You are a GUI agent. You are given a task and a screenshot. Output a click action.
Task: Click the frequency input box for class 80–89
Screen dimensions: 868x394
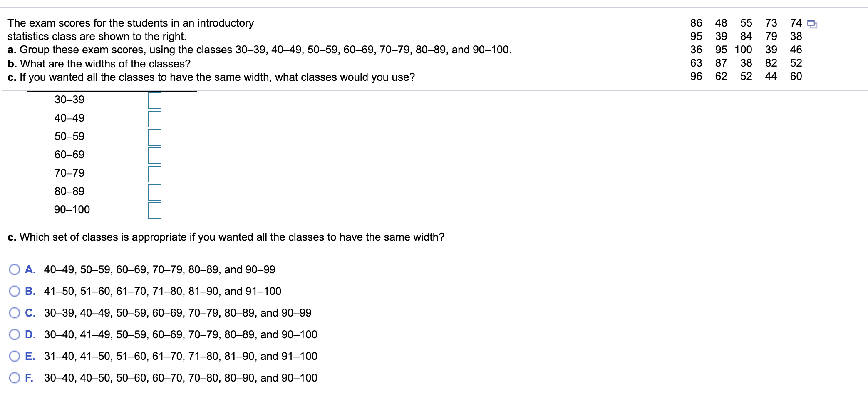[x=154, y=192]
